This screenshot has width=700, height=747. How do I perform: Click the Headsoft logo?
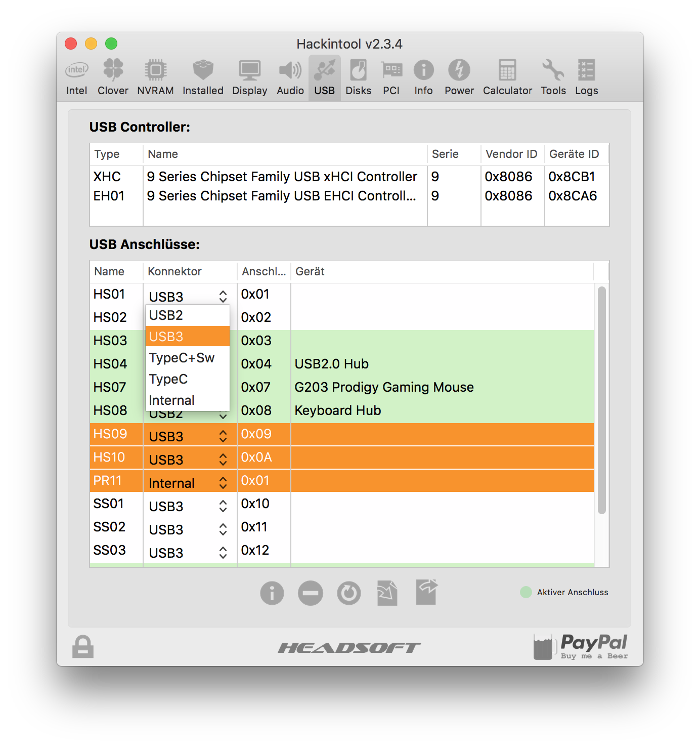[349, 647]
